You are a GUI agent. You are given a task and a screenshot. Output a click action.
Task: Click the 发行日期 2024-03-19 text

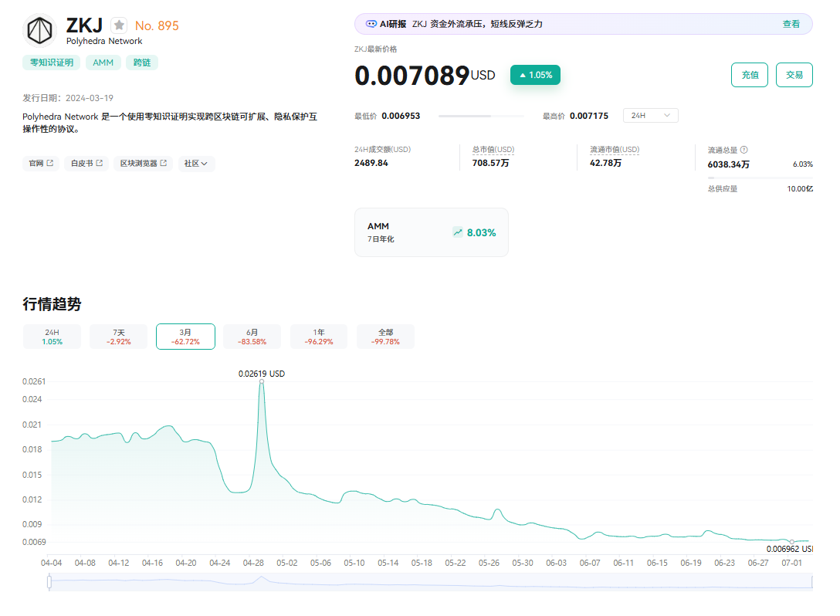click(x=68, y=98)
